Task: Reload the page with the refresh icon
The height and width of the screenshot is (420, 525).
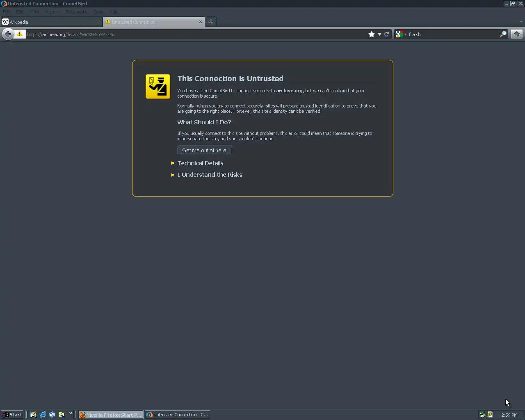Action: (386, 34)
